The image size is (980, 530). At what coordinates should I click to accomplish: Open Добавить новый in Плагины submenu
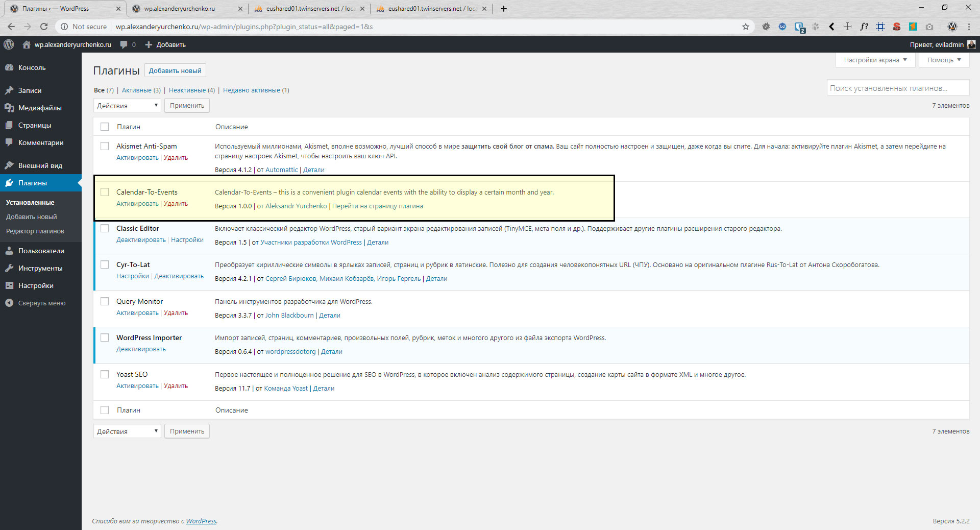32,216
